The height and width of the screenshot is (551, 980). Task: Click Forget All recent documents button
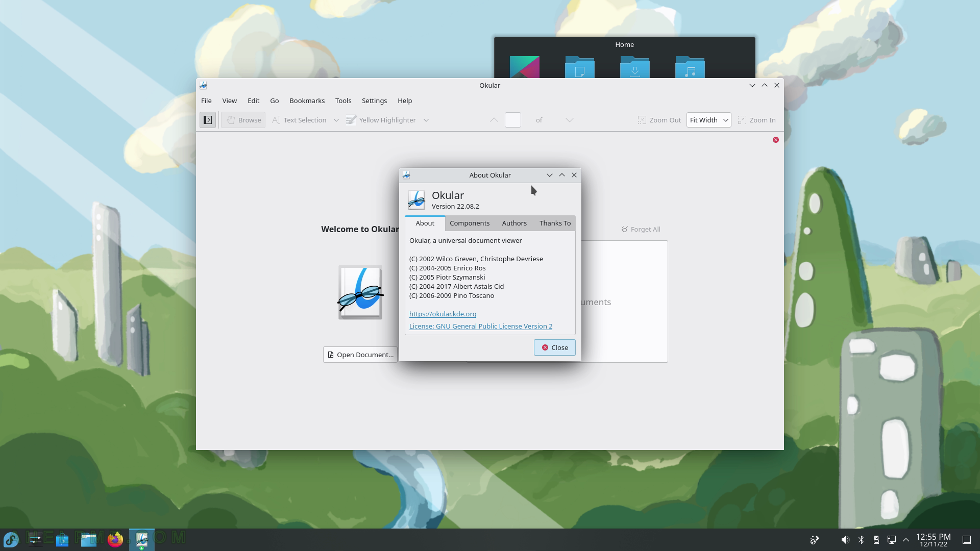[x=641, y=229]
